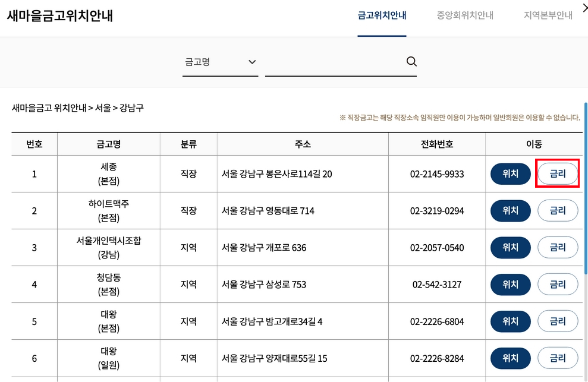Click 위치 for 대왕 본점

510,321
